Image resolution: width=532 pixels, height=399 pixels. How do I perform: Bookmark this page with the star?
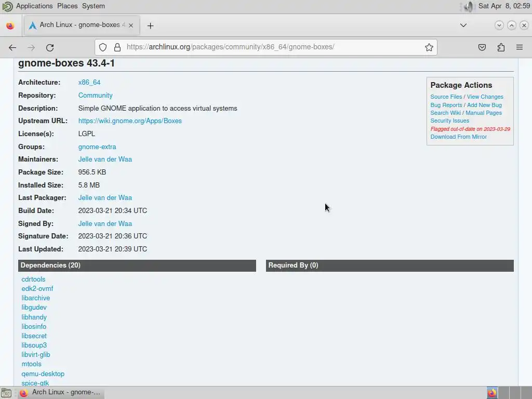[429, 47]
